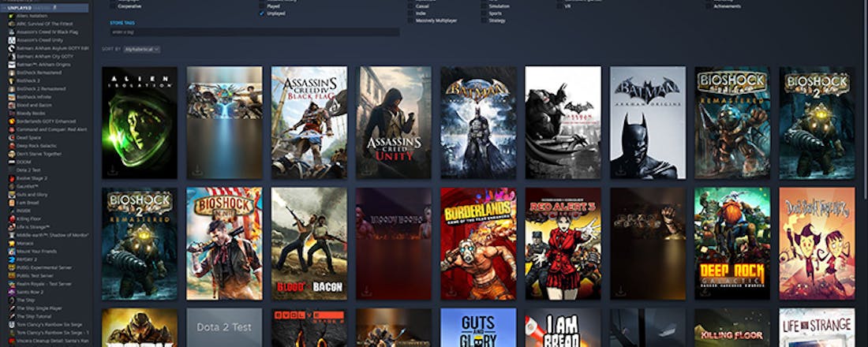
Task: Click download arrow on ARK placeholder cover
Action: click(197, 170)
